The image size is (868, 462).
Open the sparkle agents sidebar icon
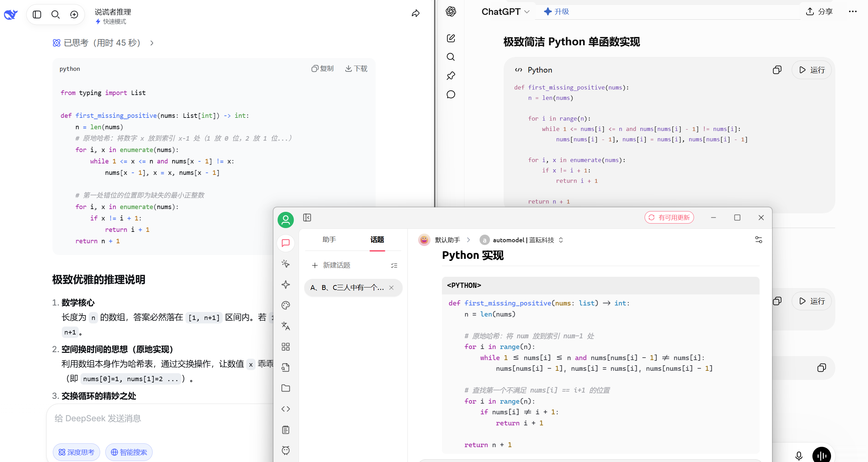(286, 284)
